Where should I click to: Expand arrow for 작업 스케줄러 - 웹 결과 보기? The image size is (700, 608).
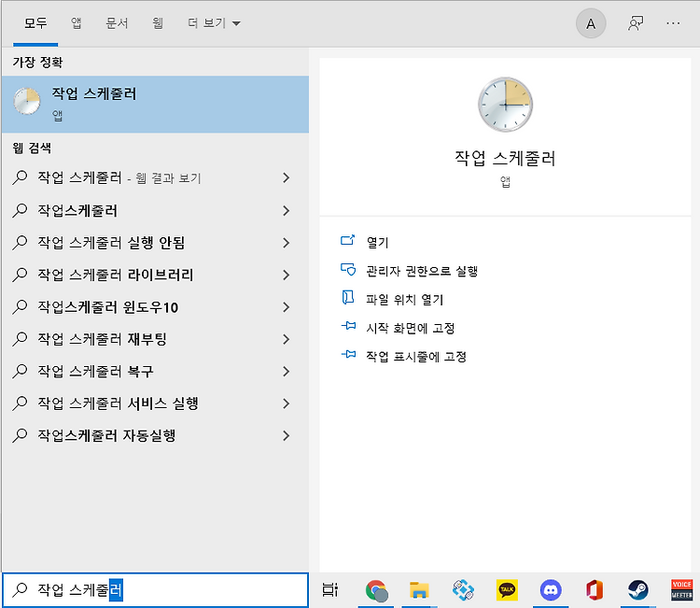287,177
